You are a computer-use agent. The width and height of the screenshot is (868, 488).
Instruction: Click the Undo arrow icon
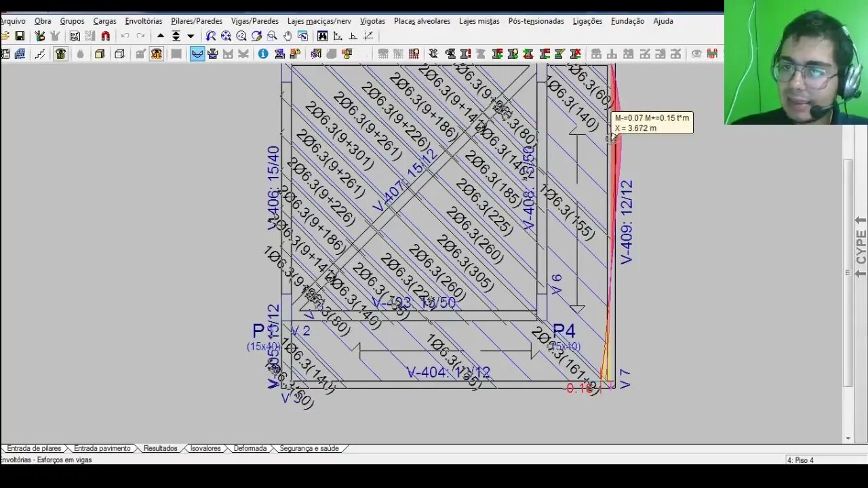point(125,36)
